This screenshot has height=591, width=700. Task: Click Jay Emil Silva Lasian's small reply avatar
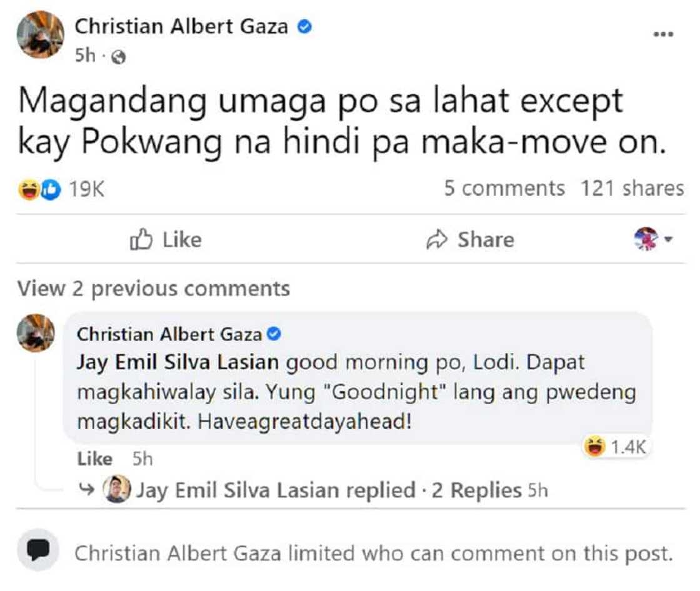point(117,490)
